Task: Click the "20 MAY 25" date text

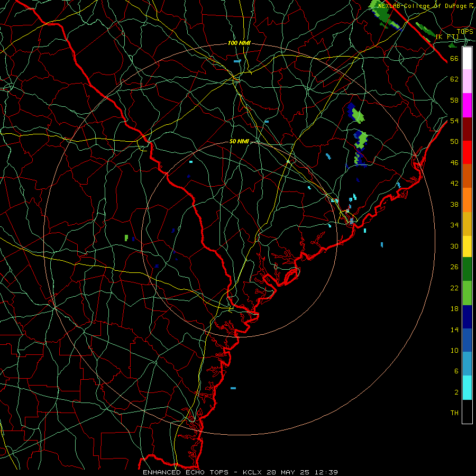Action: [288, 472]
